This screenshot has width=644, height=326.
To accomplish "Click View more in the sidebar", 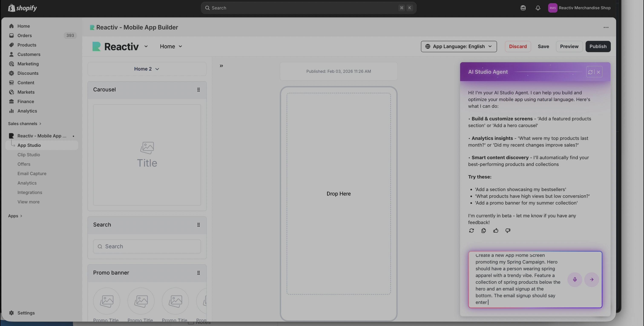I will click(x=29, y=202).
